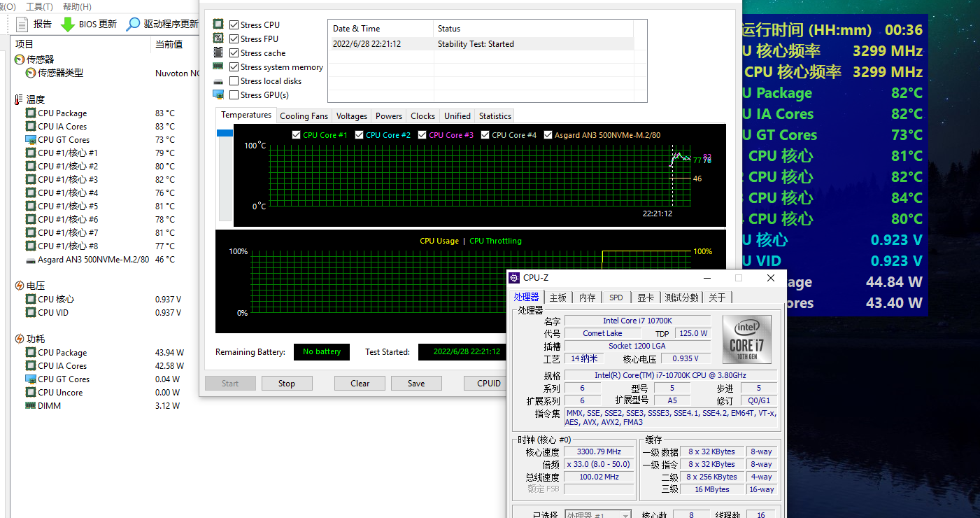This screenshot has width=980, height=518.
Task: Click the icon beside CPU VID 0.937 V
Action: tap(31, 312)
